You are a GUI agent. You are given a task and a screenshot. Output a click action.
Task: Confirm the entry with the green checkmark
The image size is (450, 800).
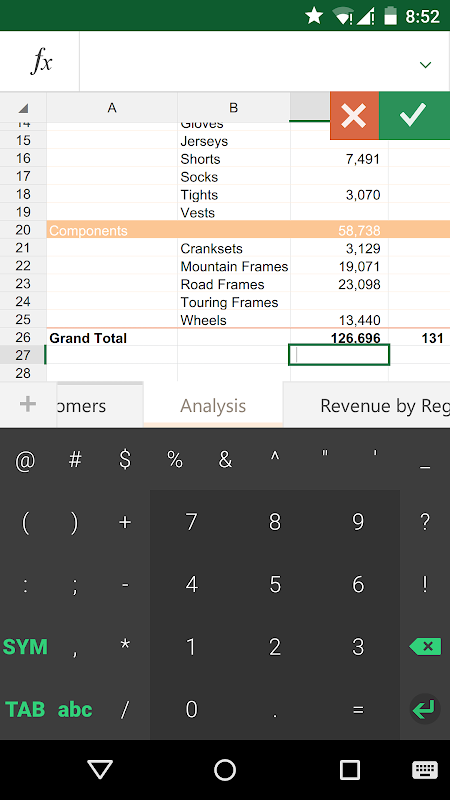point(414,115)
